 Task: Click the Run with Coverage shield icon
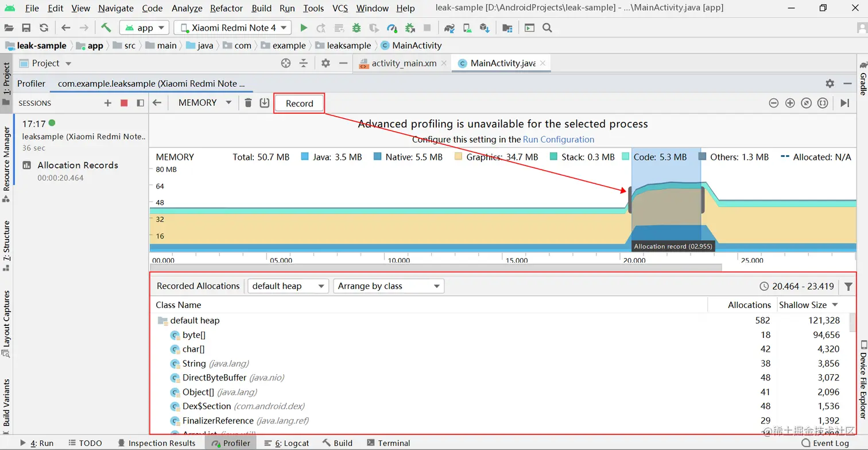tap(374, 28)
